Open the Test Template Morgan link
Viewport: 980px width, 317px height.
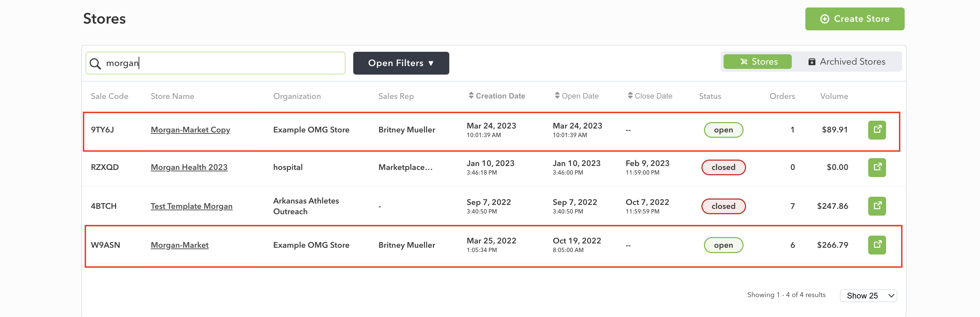[191, 206]
